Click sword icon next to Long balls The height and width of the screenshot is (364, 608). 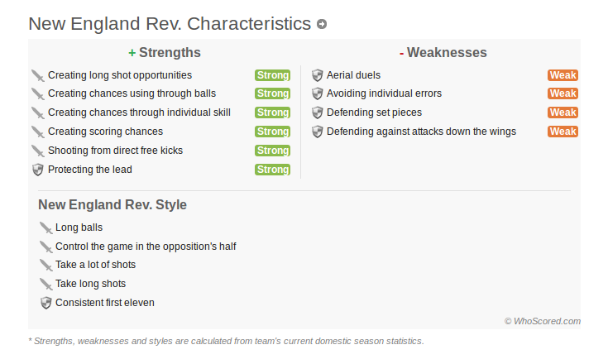pos(45,228)
